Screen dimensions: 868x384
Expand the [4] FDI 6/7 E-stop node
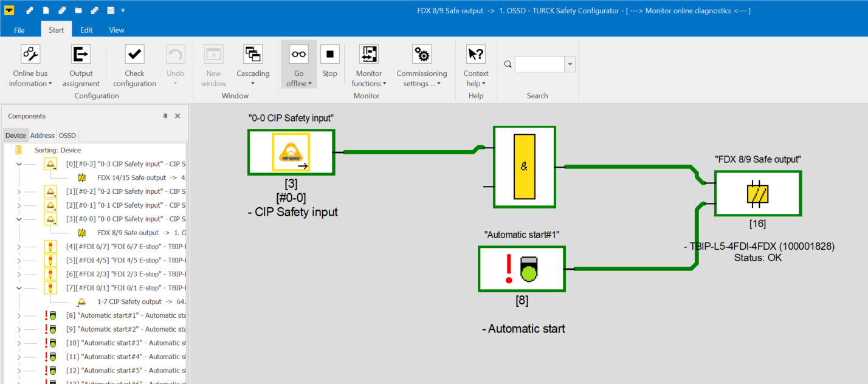(19, 247)
